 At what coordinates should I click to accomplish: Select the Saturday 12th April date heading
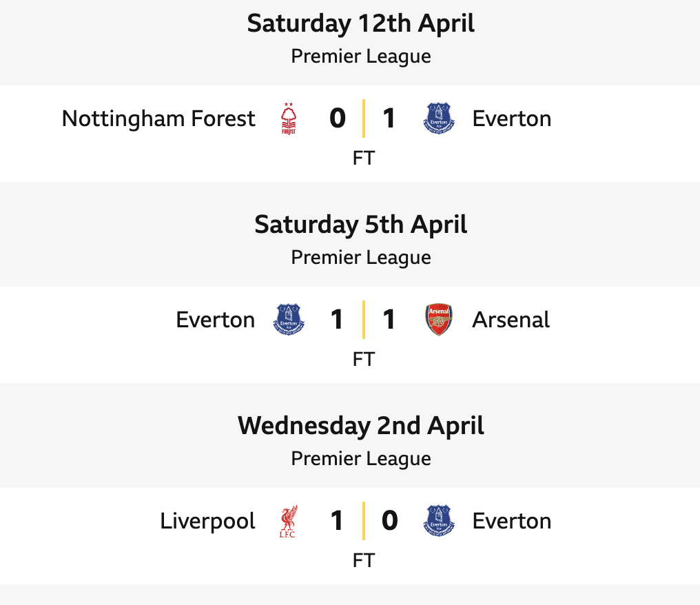coord(360,23)
